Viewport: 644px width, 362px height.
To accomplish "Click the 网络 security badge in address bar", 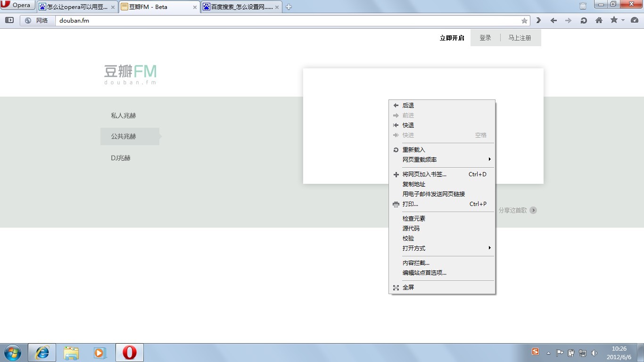I will pos(37,20).
